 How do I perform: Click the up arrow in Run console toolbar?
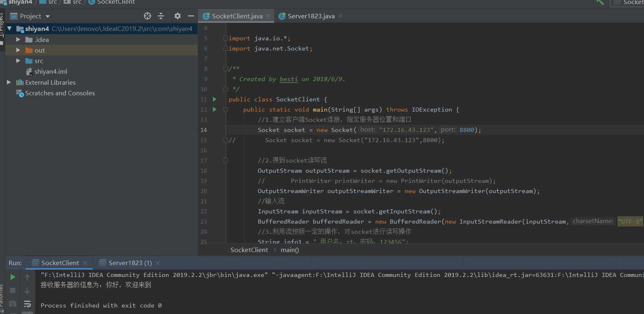pyautogui.click(x=27, y=277)
